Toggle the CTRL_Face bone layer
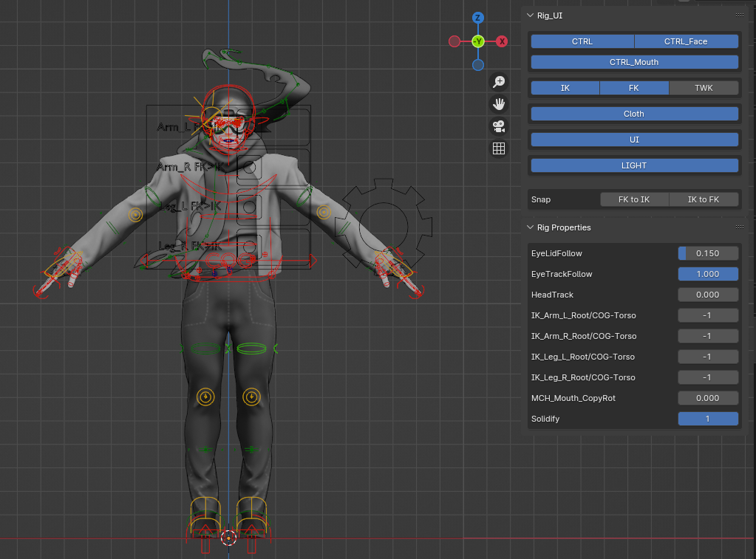 pos(686,41)
